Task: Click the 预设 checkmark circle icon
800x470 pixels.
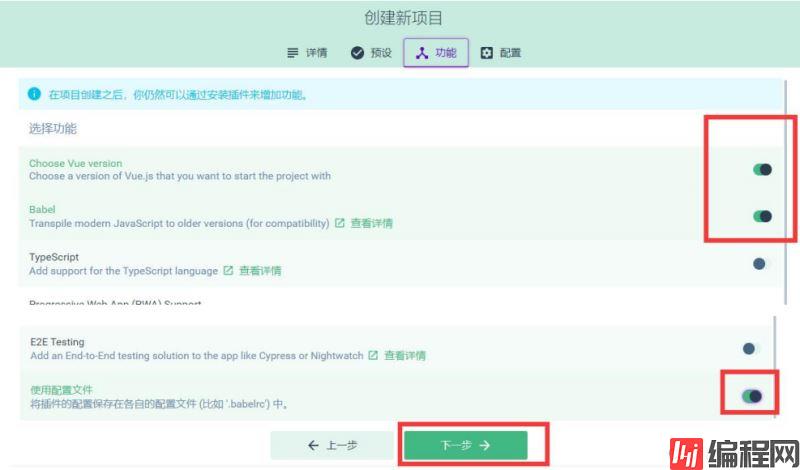Action: pos(357,53)
